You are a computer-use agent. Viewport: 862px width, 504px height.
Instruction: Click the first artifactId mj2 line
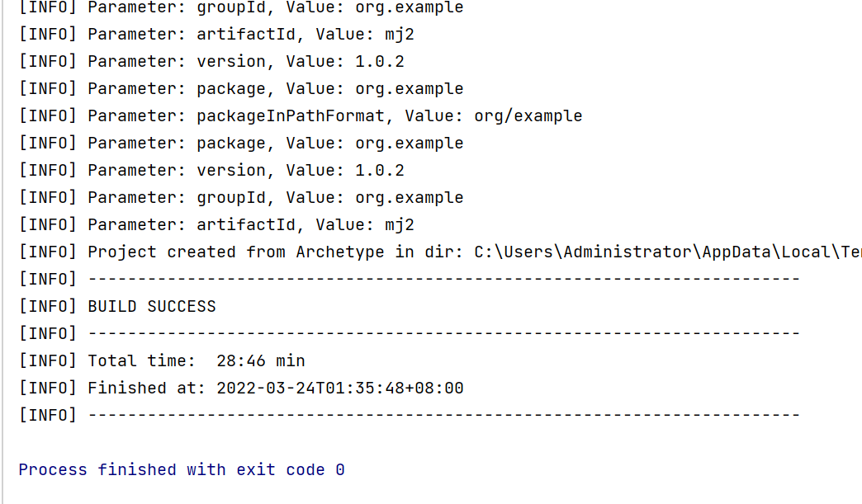click(216, 34)
